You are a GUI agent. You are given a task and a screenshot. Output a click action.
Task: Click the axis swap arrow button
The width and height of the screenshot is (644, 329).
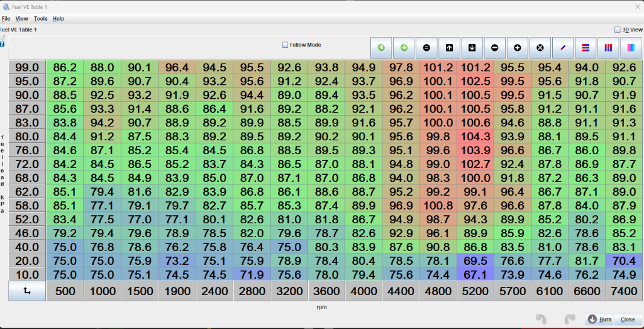coord(27,291)
